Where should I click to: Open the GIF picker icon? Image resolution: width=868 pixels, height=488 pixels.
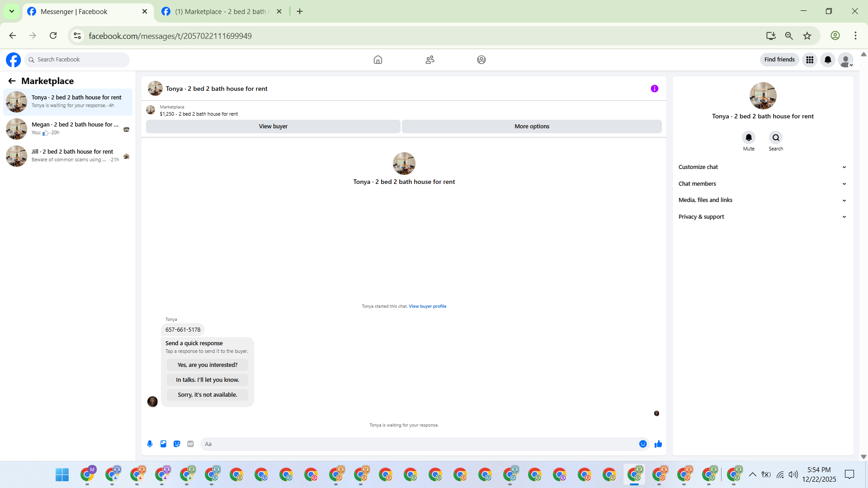[190, 444]
